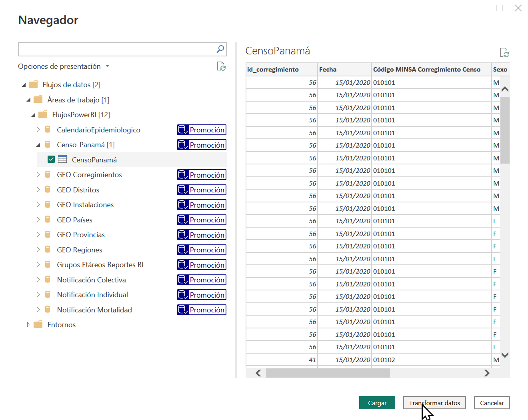Click Sexo column header
The height and width of the screenshot is (420, 528).
[500, 69]
